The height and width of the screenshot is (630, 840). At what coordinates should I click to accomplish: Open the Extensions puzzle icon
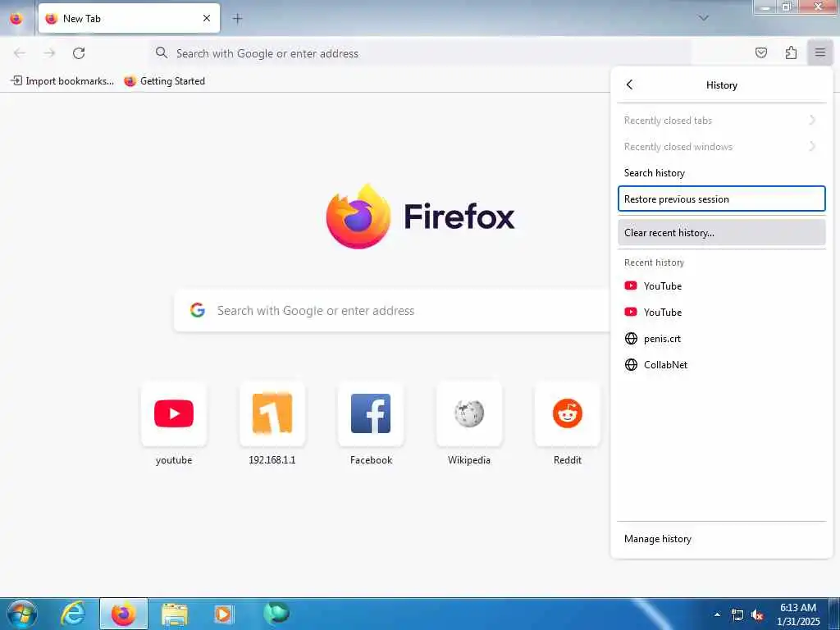(791, 52)
